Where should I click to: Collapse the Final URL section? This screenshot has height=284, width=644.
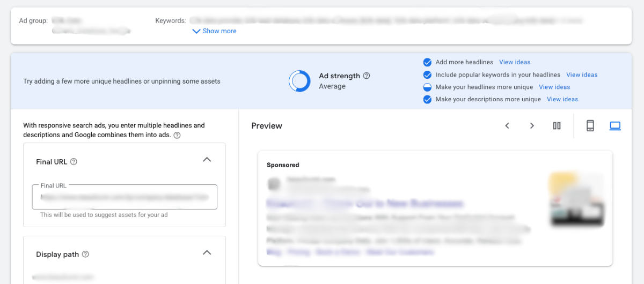207,160
